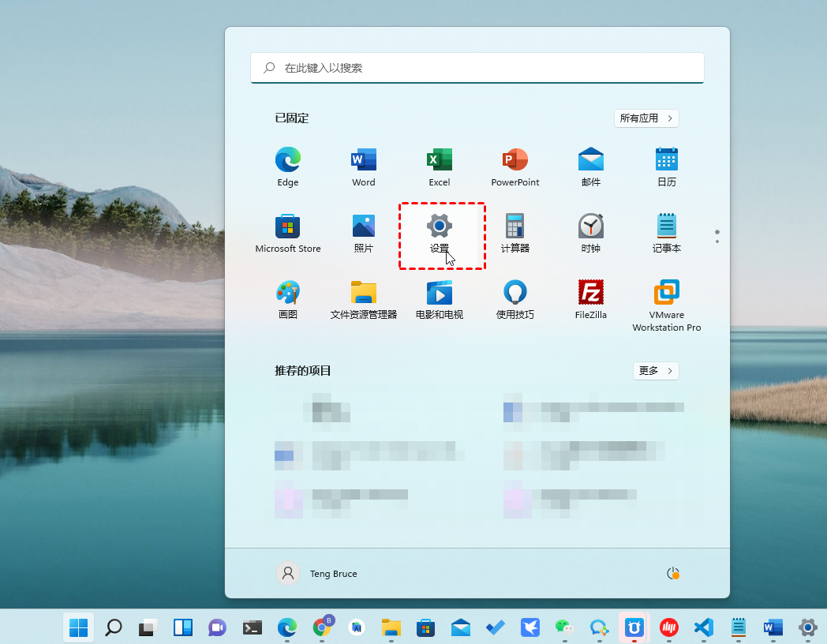Open the Settings gear on the taskbar

[x=807, y=627]
